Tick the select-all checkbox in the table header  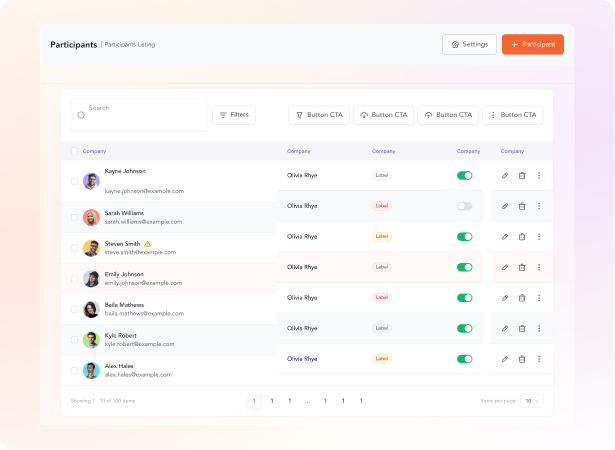74,151
